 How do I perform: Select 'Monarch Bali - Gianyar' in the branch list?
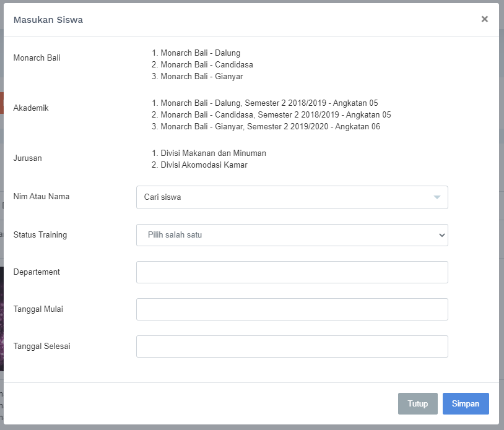pyautogui.click(x=201, y=77)
